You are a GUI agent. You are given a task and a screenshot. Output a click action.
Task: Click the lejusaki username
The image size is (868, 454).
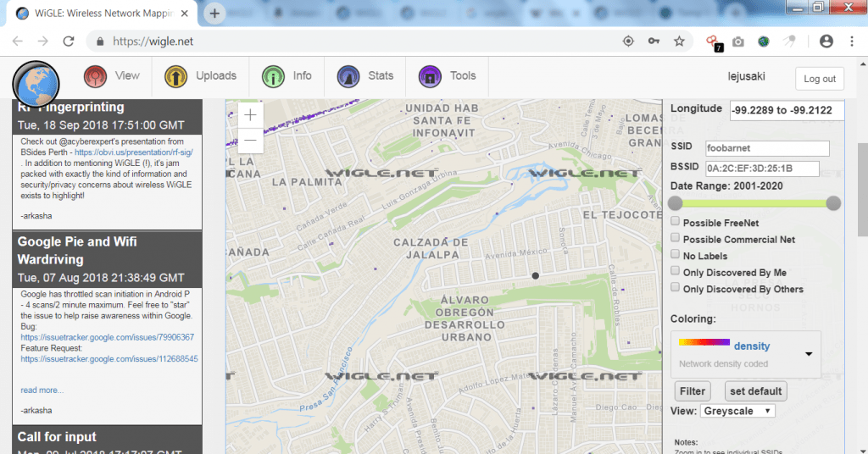[746, 76]
